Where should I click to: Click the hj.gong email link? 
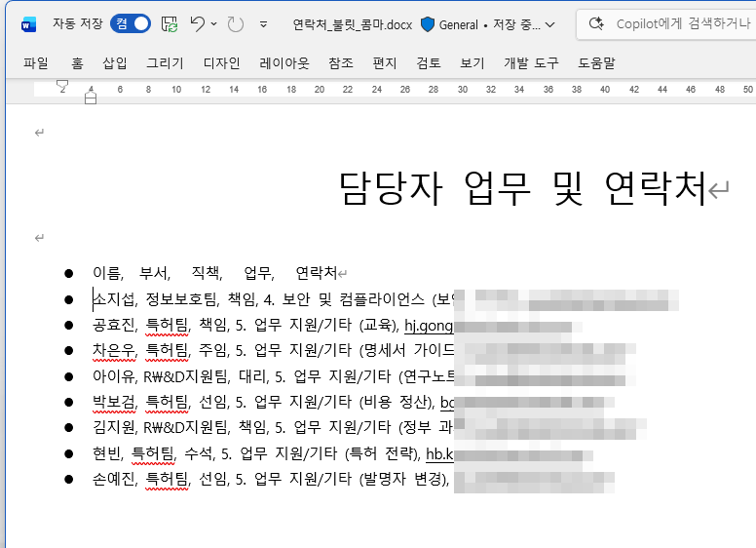pos(429,326)
